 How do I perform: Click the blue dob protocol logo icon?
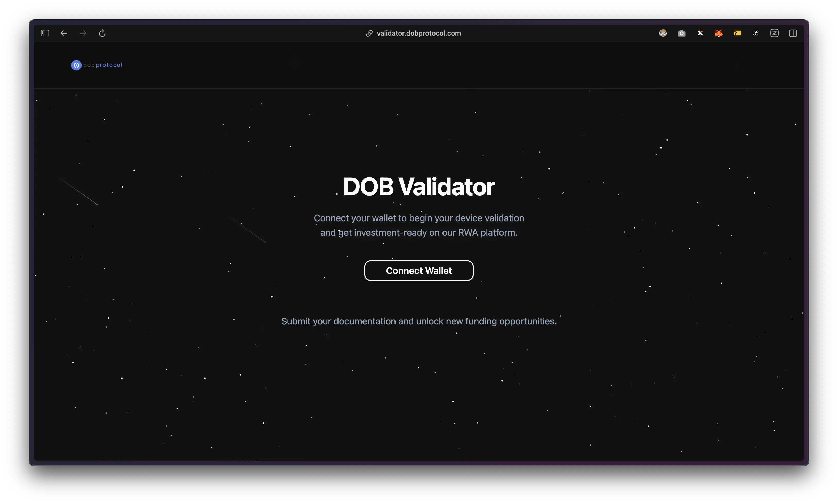pos(76,65)
